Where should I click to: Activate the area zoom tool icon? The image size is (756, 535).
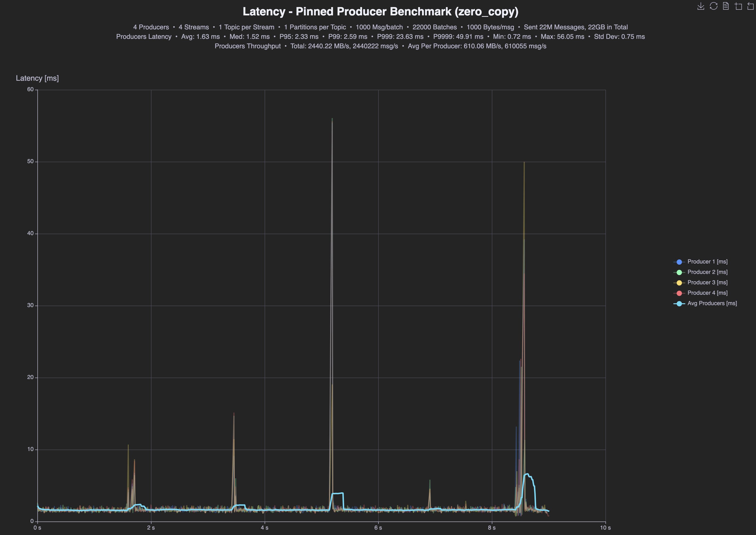tap(738, 6)
